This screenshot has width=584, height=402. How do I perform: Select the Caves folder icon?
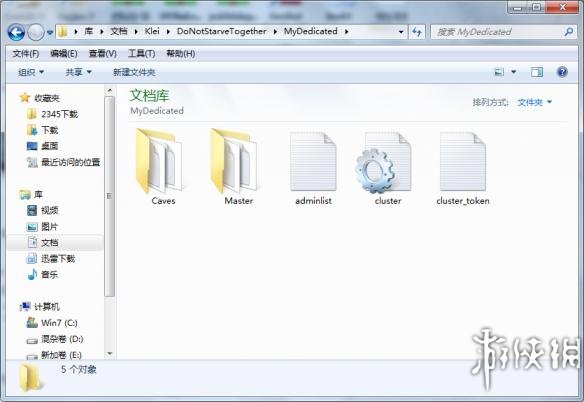tap(160, 161)
